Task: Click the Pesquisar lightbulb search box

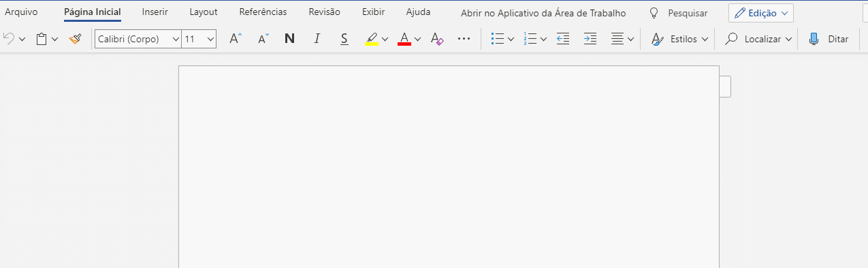Action: (x=678, y=13)
